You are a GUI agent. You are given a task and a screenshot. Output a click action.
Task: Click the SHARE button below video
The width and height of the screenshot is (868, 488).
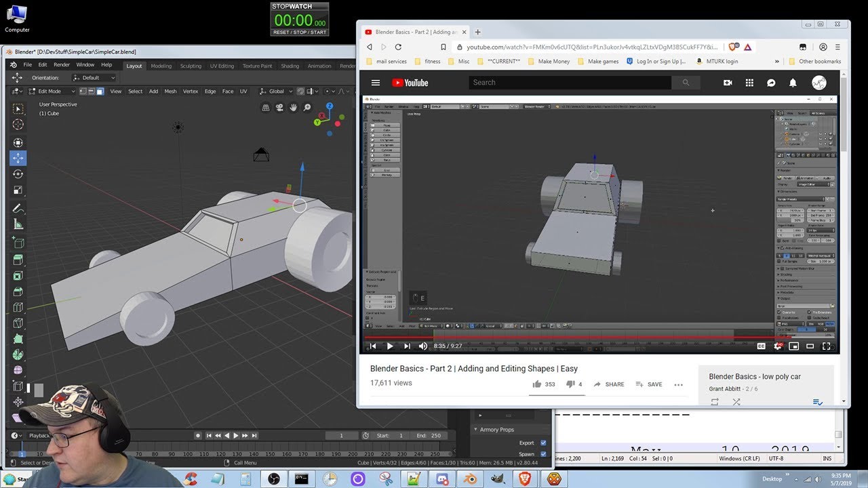tap(609, 384)
